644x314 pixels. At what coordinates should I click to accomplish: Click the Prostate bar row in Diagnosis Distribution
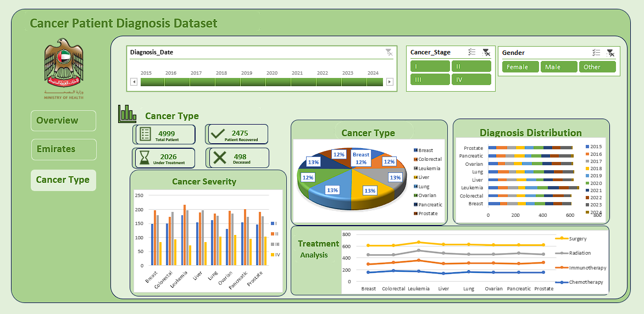531,148
